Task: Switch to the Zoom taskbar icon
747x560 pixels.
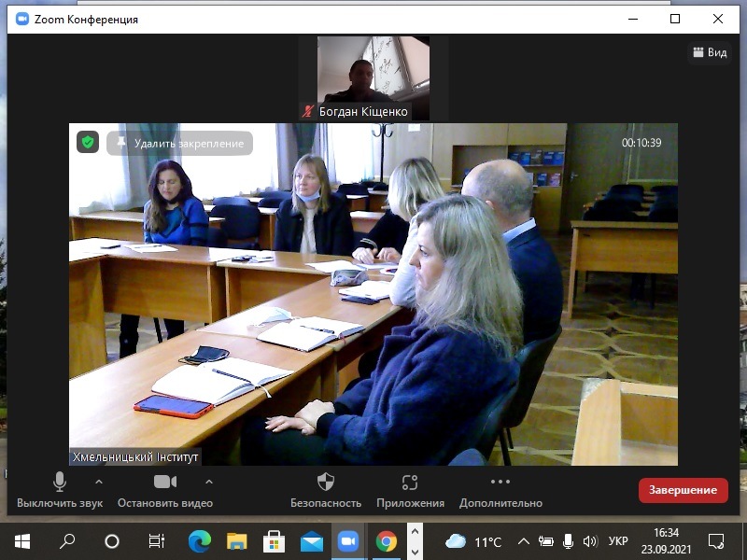Action: pyautogui.click(x=348, y=541)
